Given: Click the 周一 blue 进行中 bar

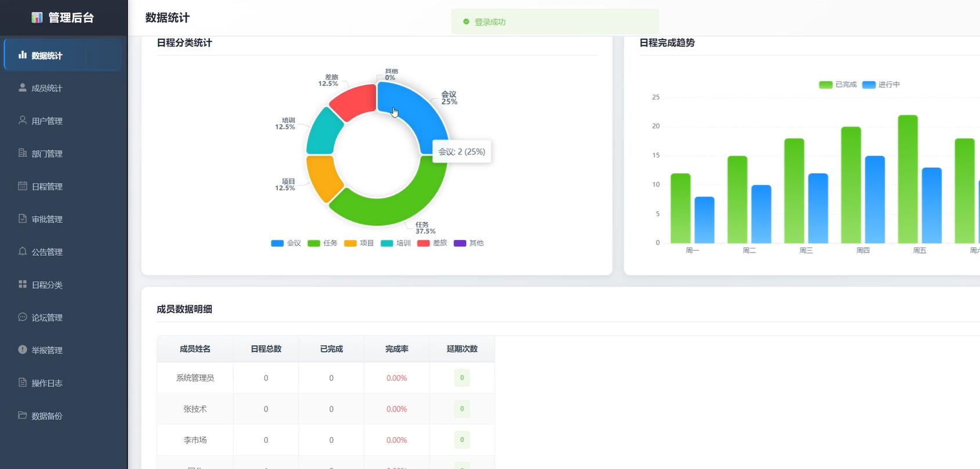Looking at the screenshot, I should click(x=704, y=220).
